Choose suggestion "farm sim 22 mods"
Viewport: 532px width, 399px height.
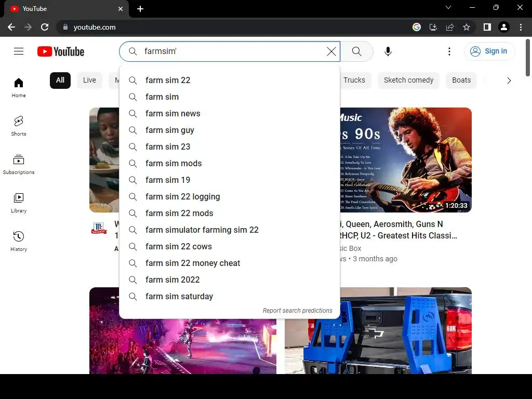click(x=229, y=214)
